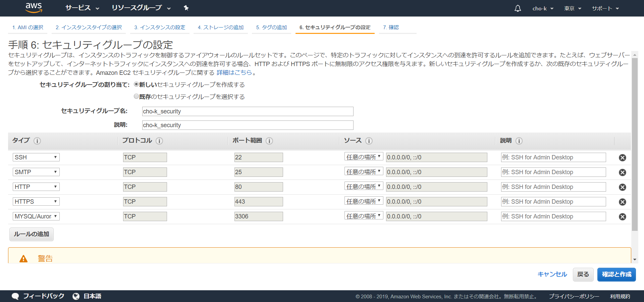Click the description field for MYSQL/Aurora rule

click(553, 216)
